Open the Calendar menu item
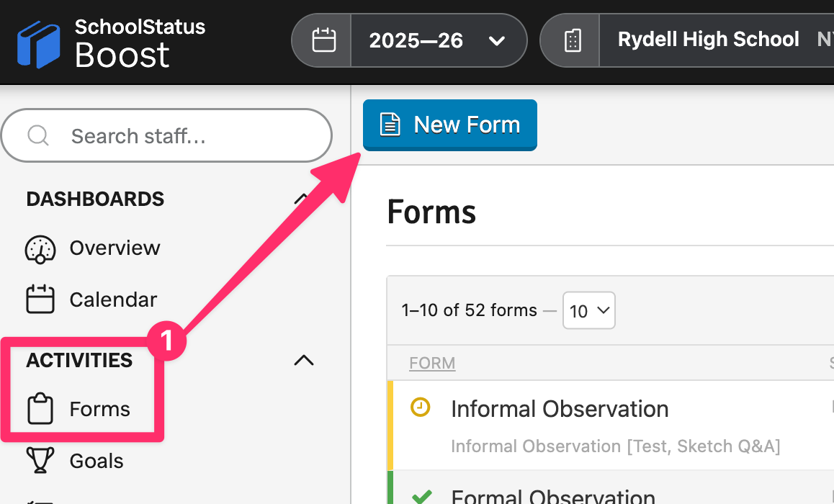 click(113, 300)
